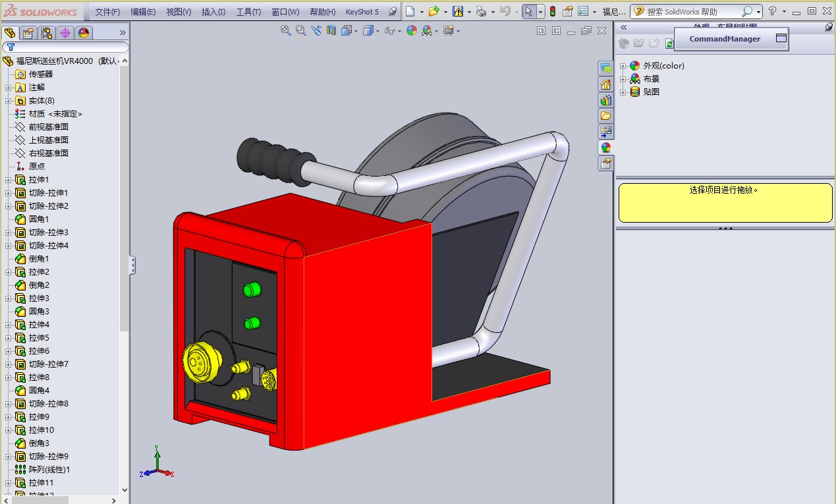The image size is (836, 504).
Task: Open the Custom Properties task pane tab
Action: [605, 163]
